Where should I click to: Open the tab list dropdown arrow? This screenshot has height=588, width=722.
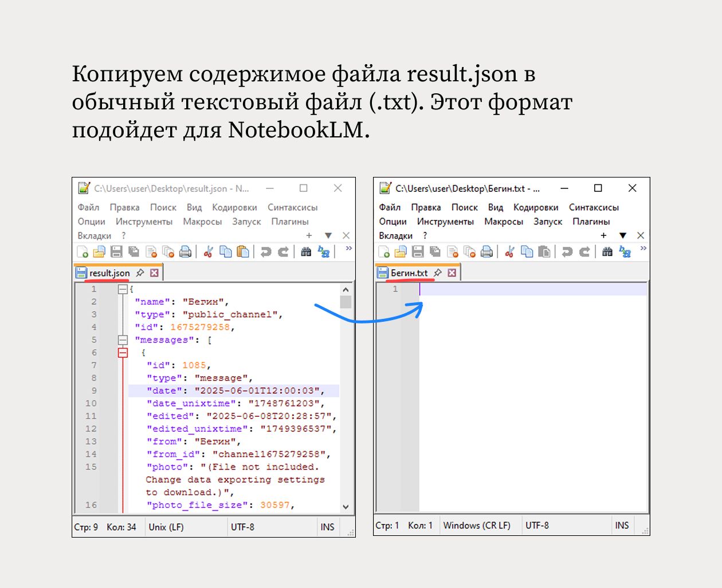[x=328, y=235]
